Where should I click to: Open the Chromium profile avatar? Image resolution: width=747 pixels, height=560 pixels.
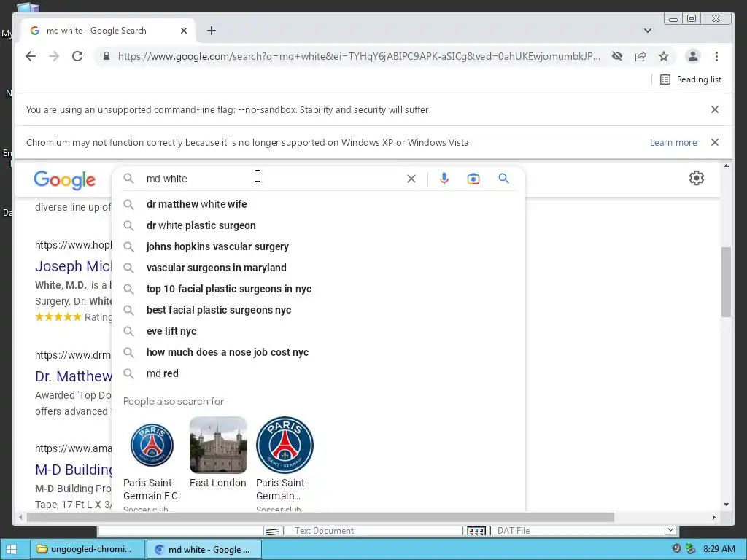click(693, 56)
